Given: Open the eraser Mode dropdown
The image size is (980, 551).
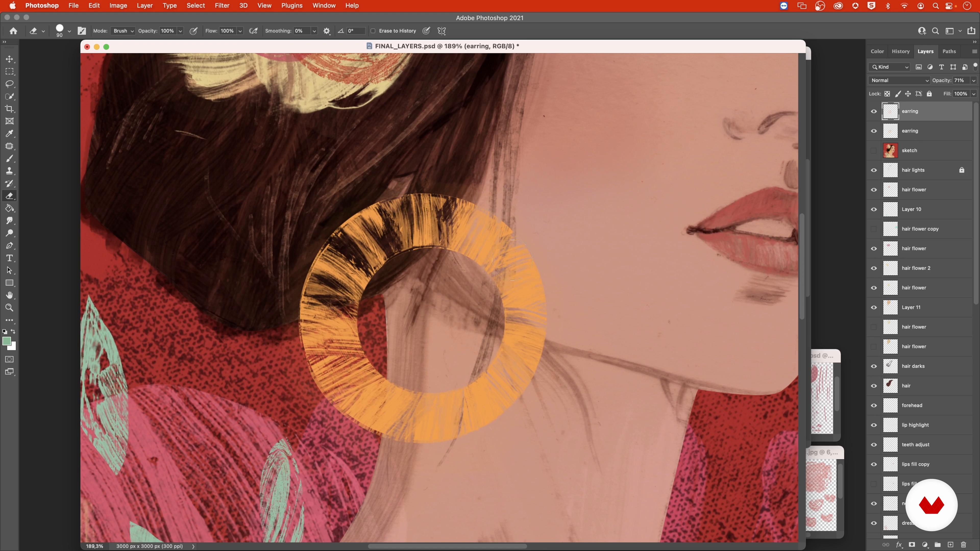Looking at the screenshot, I should (123, 31).
